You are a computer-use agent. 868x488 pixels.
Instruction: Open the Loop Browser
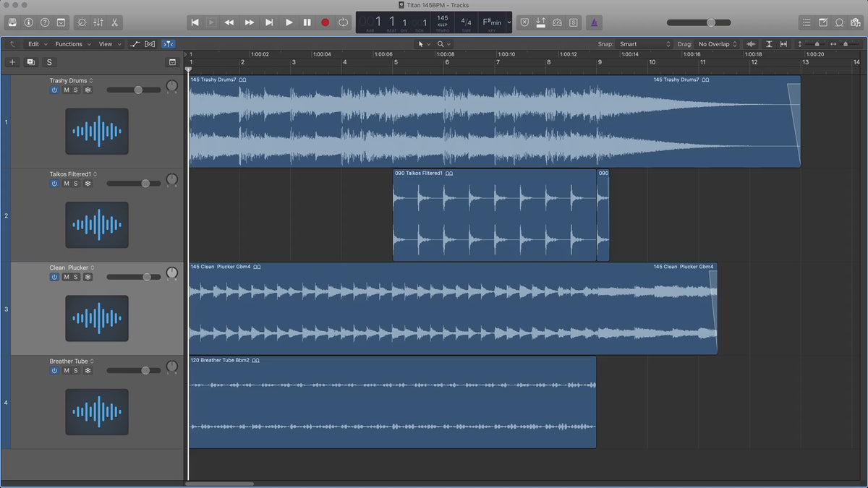pos(839,22)
